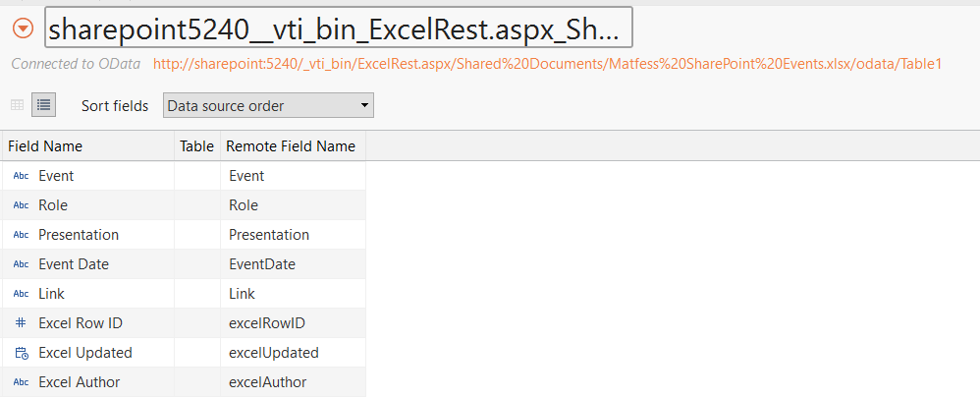Select the Excel Author field name
The image size is (980, 399).
[80, 382]
